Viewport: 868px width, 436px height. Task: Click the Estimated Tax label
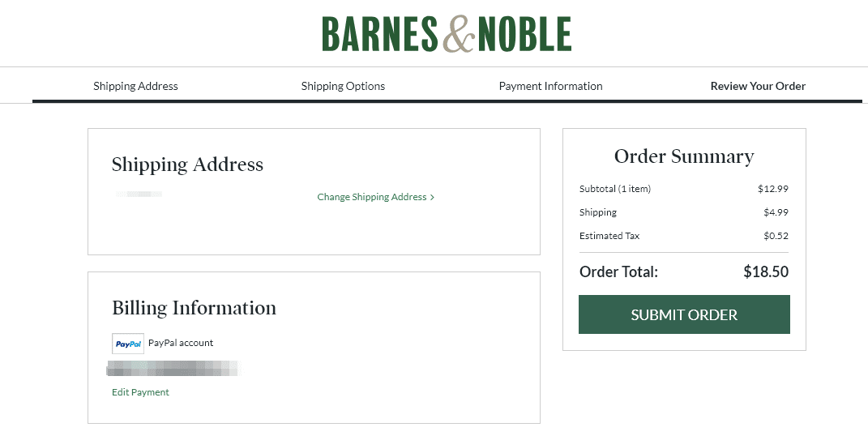coord(609,236)
